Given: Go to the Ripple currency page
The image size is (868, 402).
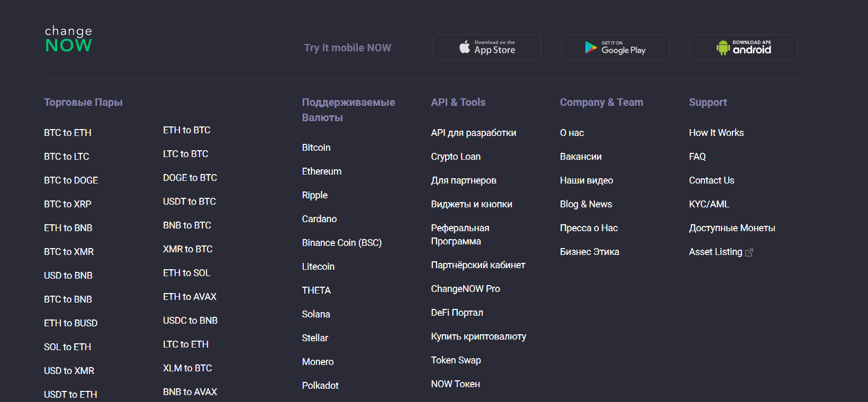Looking at the screenshot, I should [x=315, y=195].
